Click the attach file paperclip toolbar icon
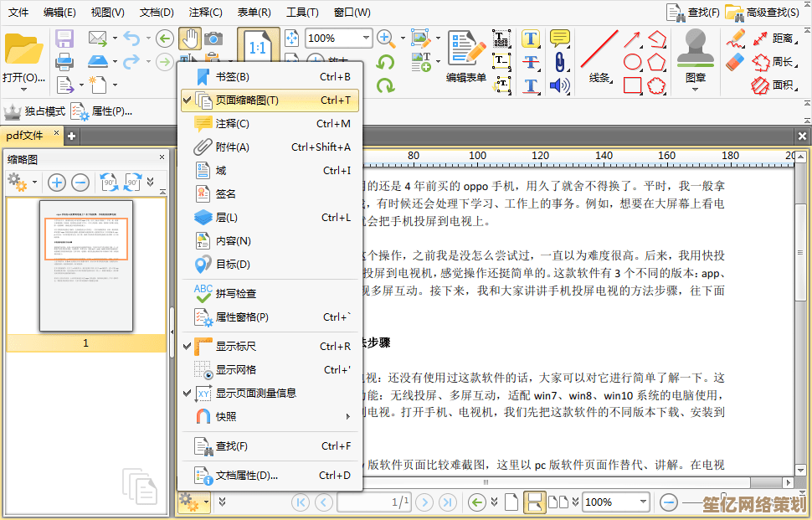812x520 pixels. pyautogui.click(x=560, y=62)
